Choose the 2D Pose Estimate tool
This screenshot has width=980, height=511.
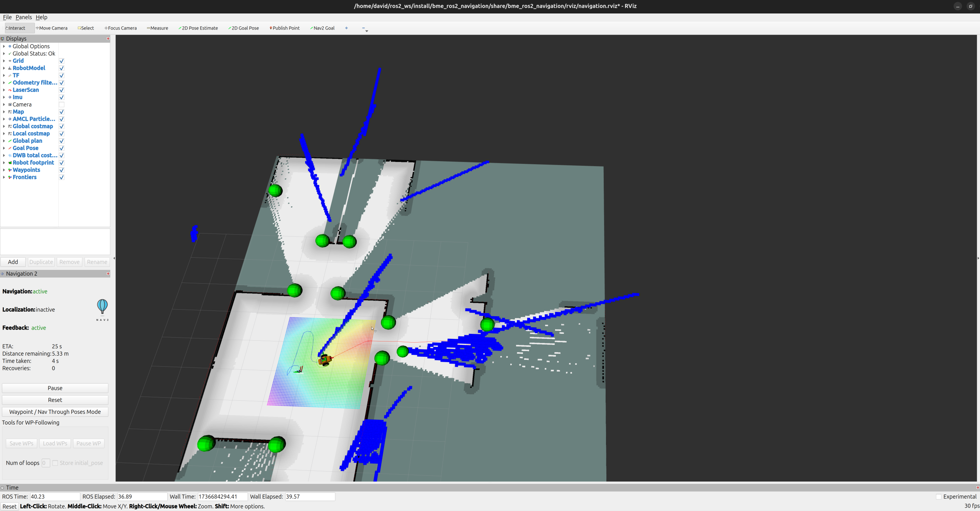[x=198, y=28]
